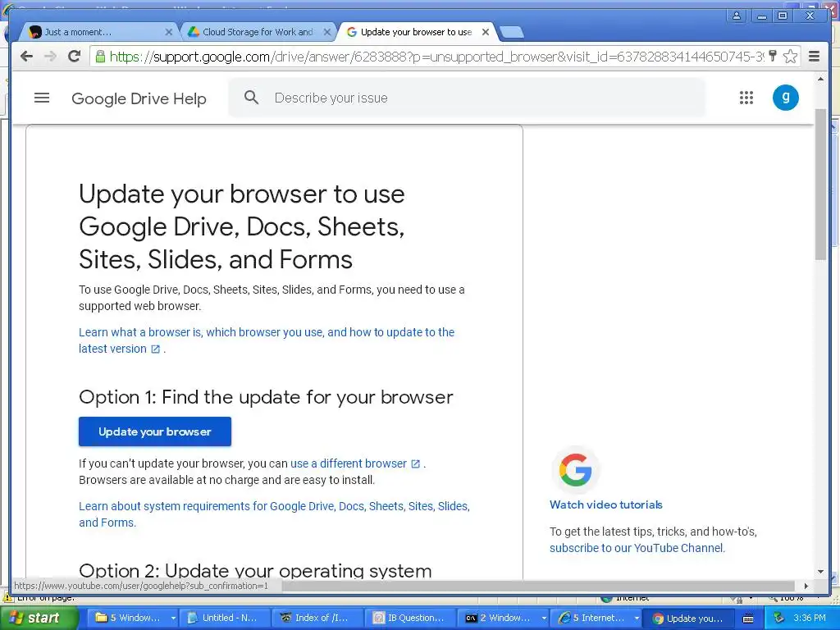The image size is (840, 630).
Task: Switch to Untitled Notepad taskbar button
Action: pyautogui.click(x=224, y=618)
